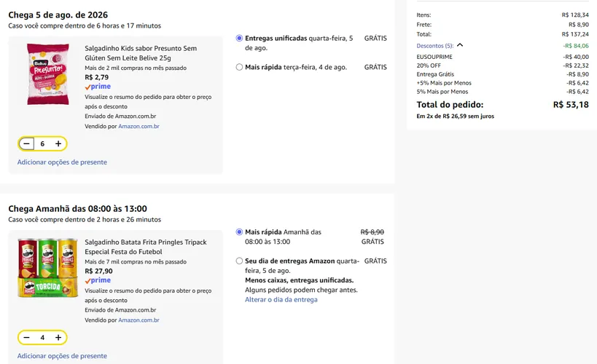Click Itens R$ 128,34 summary line
The width and height of the screenshot is (597, 364).
[x=502, y=15]
